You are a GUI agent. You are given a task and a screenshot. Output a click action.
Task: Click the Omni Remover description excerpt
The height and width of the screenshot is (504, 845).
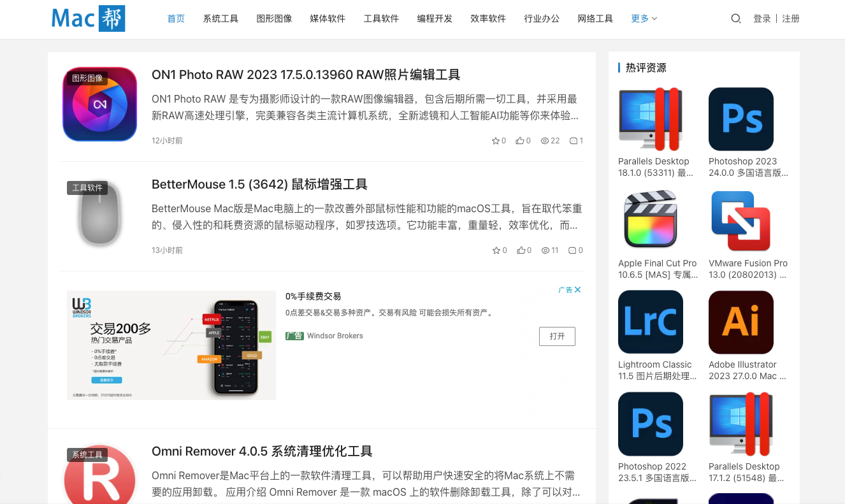366,484
